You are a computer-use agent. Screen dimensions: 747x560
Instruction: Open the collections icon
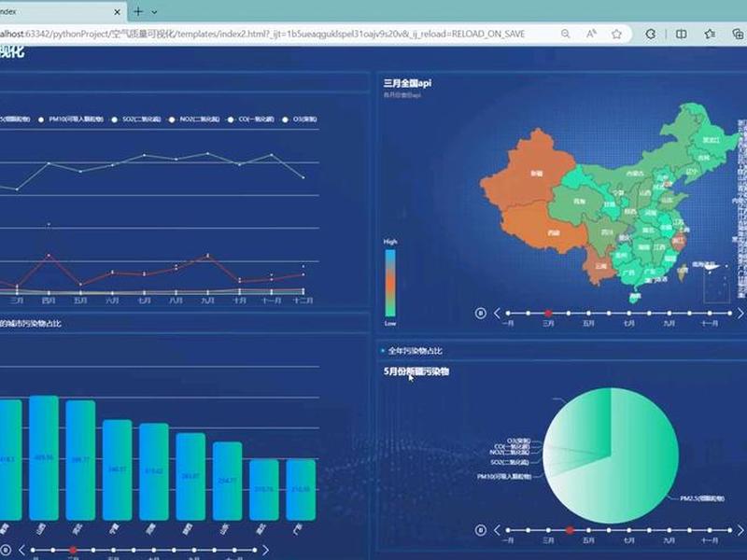tap(738, 34)
